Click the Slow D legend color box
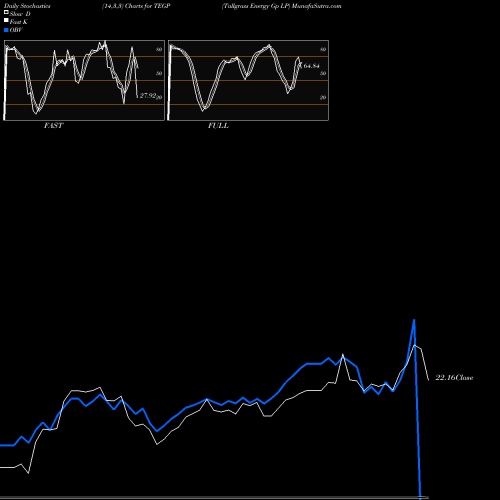Viewport: 500px width, 500px height. (x=6, y=13)
